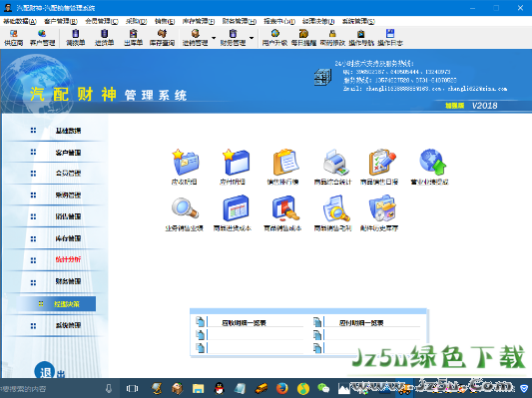This screenshot has width=532, height=398.
Task: Open 用户升级 from the toolbar
Action: (x=274, y=37)
